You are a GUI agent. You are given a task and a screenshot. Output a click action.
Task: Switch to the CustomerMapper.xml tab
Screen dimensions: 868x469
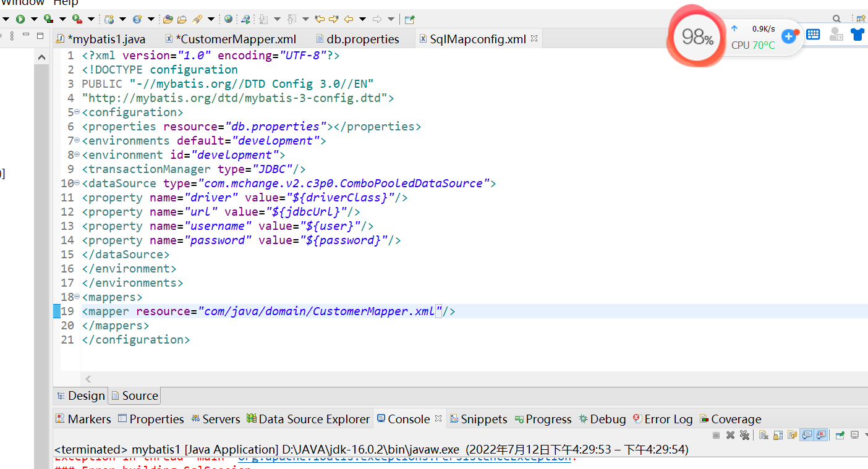pos(231,39)
